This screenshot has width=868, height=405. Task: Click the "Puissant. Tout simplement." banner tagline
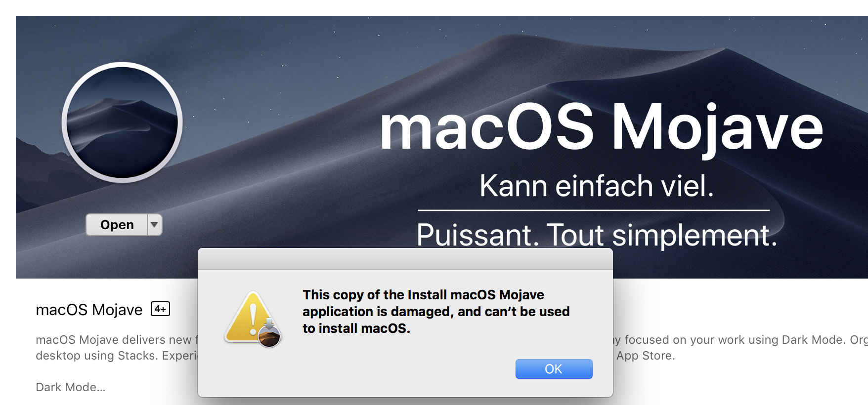click(597, 235)
